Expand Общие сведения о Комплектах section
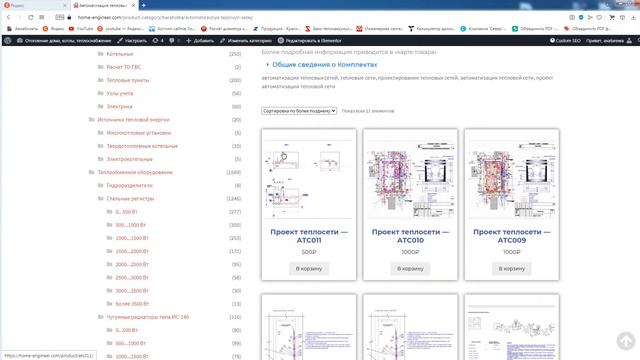Image resolution: width=640 pixels, height=360 pixels. [324, 64]
